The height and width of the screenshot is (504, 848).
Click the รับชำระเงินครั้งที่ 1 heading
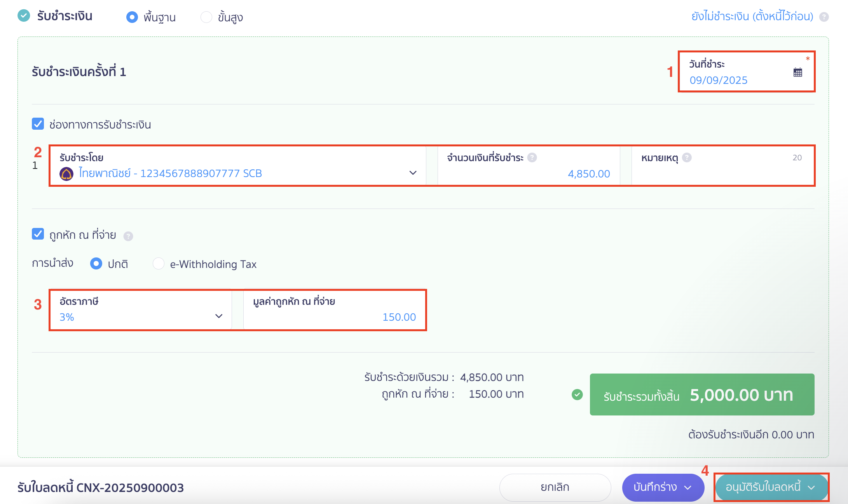click(79, 72)
